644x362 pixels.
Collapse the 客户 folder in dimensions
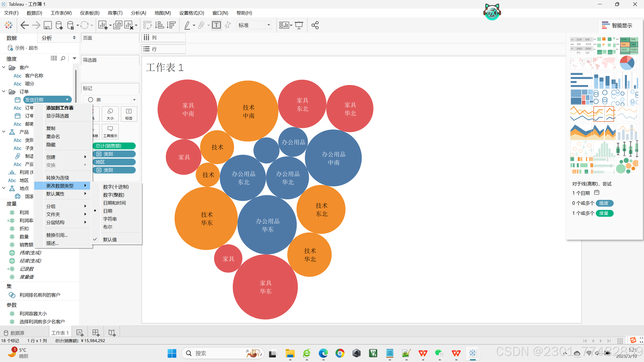tap(4, 67)
